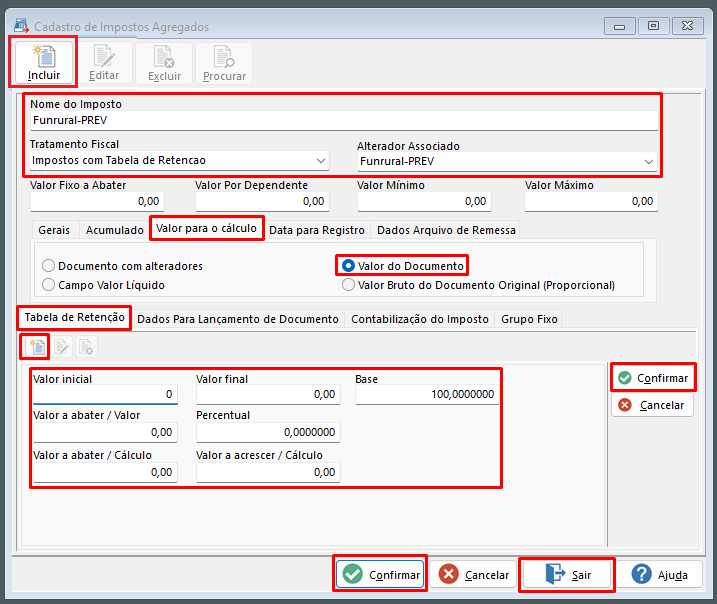This screenshot has width=717, height=604.
Task: Click the Sair button
Action: (567, 574)
